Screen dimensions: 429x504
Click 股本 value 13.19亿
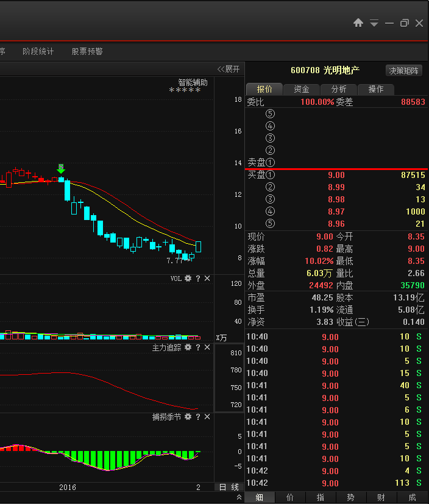[x=409, y=297]
